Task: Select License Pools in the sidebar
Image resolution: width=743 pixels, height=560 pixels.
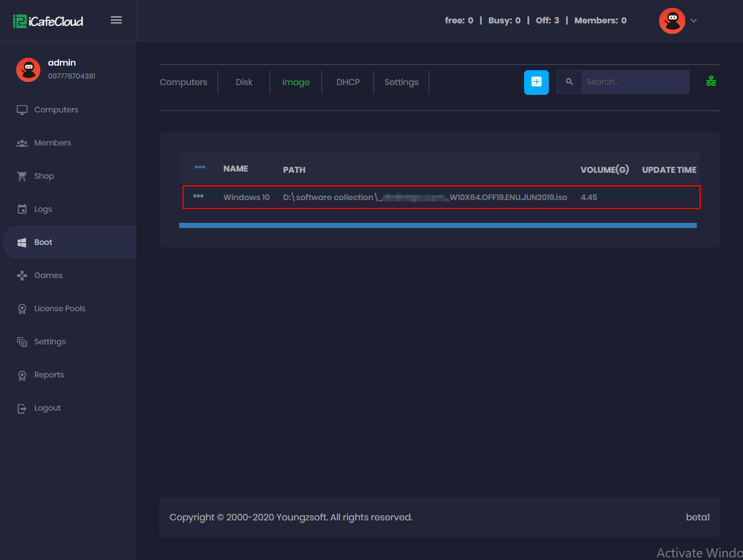Action: point(60,308)
